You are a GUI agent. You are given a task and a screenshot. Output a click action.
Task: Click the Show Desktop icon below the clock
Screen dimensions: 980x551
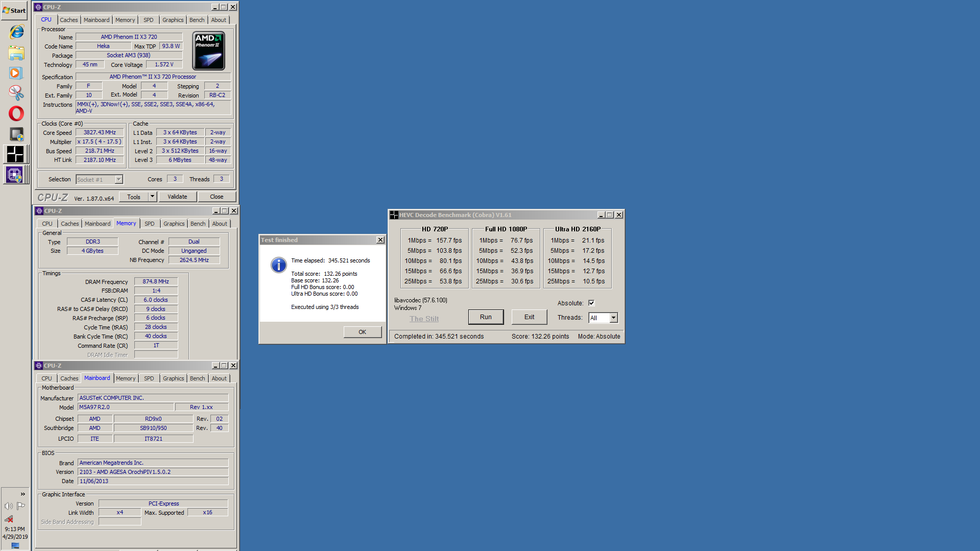15,546
